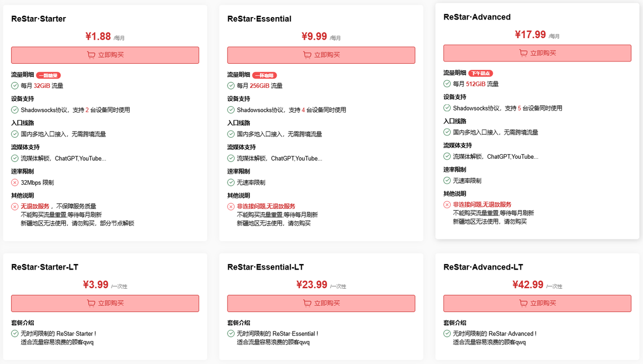The image size is (643, 364).
Task: Click Advanced card's 国内多地入口接入 check icon
Action: 447,132
